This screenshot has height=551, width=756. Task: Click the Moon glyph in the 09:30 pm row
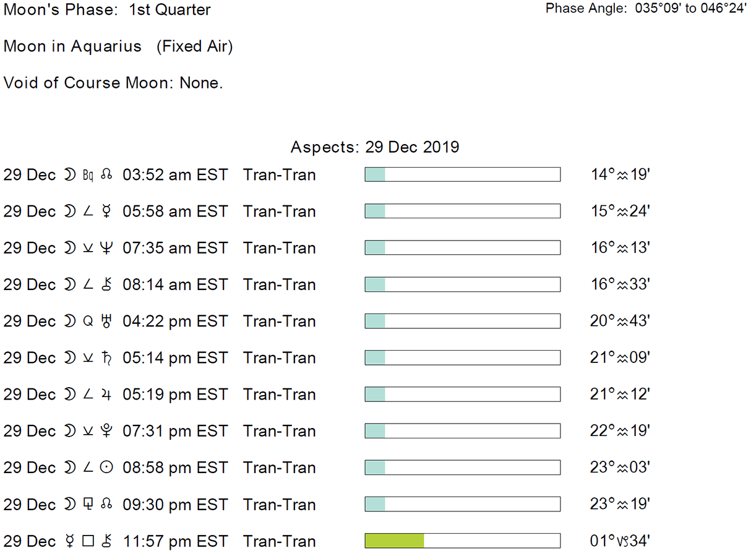coord(69,505)
